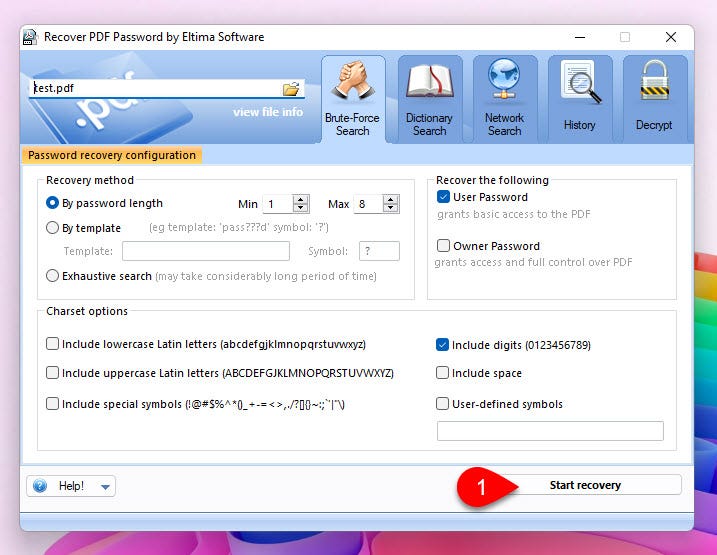
Task: Open the view file info link
Action: click(268, 112)
